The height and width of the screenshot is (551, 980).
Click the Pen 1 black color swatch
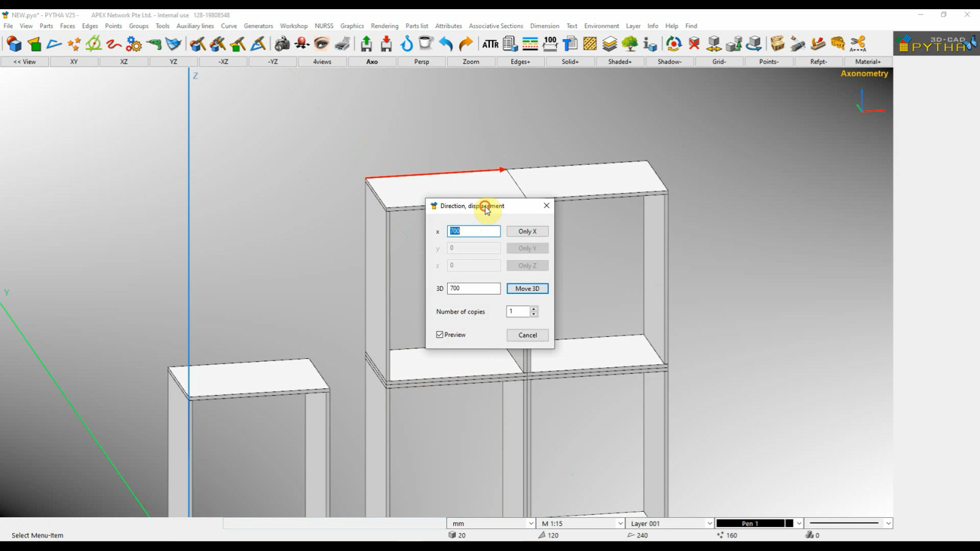790,523
